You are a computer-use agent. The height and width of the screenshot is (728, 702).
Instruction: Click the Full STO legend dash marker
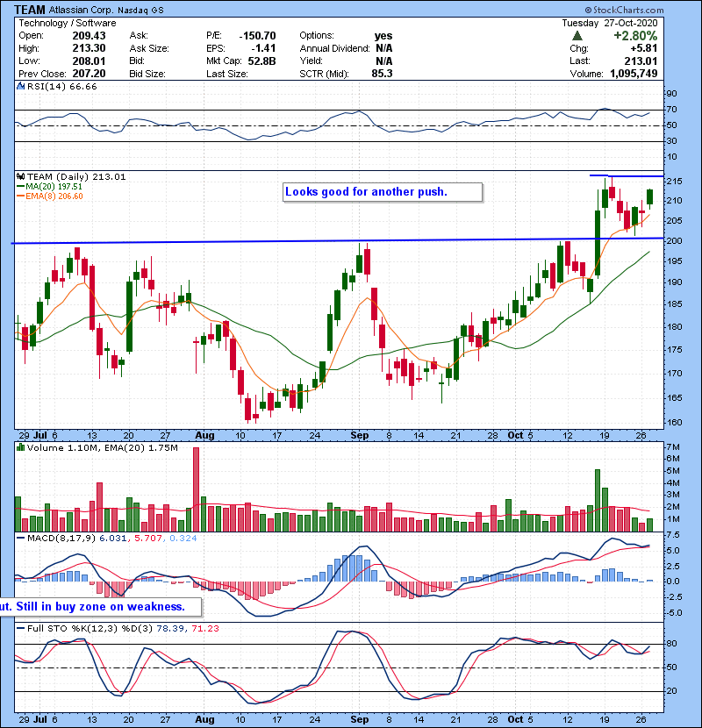pyautogui.click(x=21, y=629)
